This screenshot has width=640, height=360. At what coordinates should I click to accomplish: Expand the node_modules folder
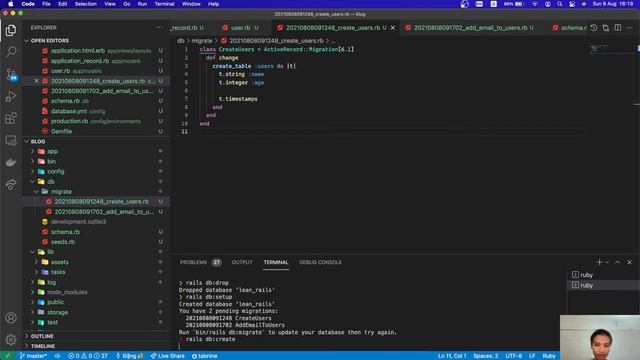[x=96, y=292]
